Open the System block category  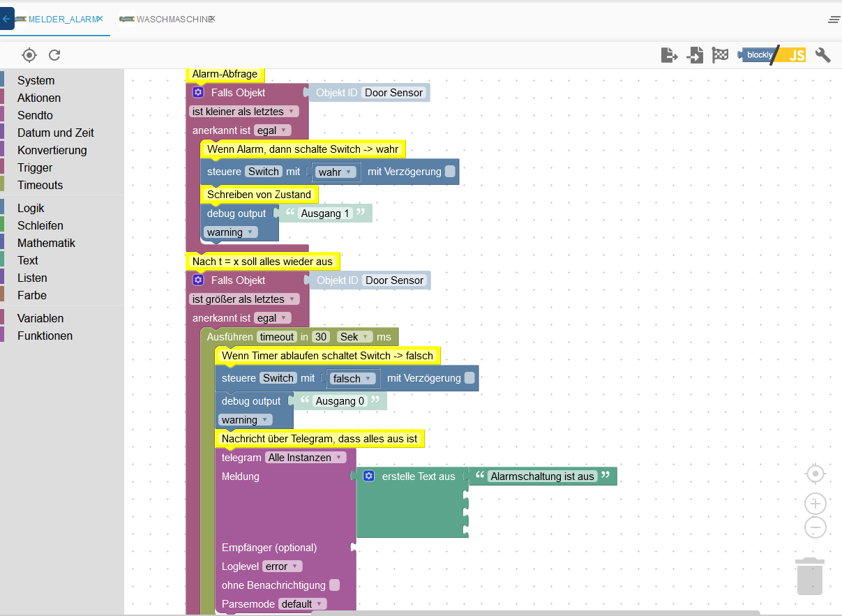(x=36, y=81)
